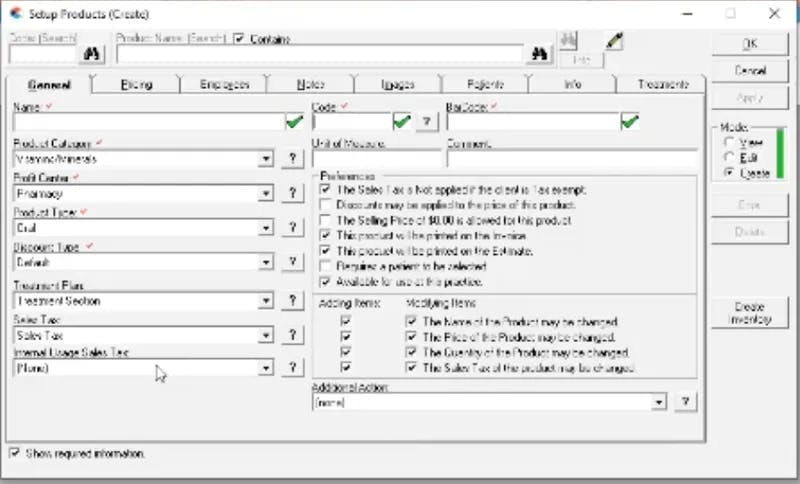Select the General tab
The image size is (800, 484).
49,84
